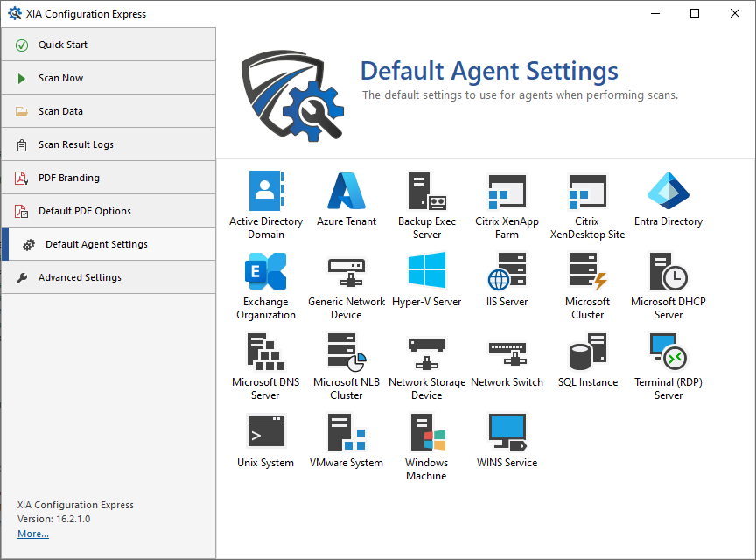The height and width of the screenshot is (560, 756).
Task: Open Backup Exec Server settings
Action: pos(427,205)
